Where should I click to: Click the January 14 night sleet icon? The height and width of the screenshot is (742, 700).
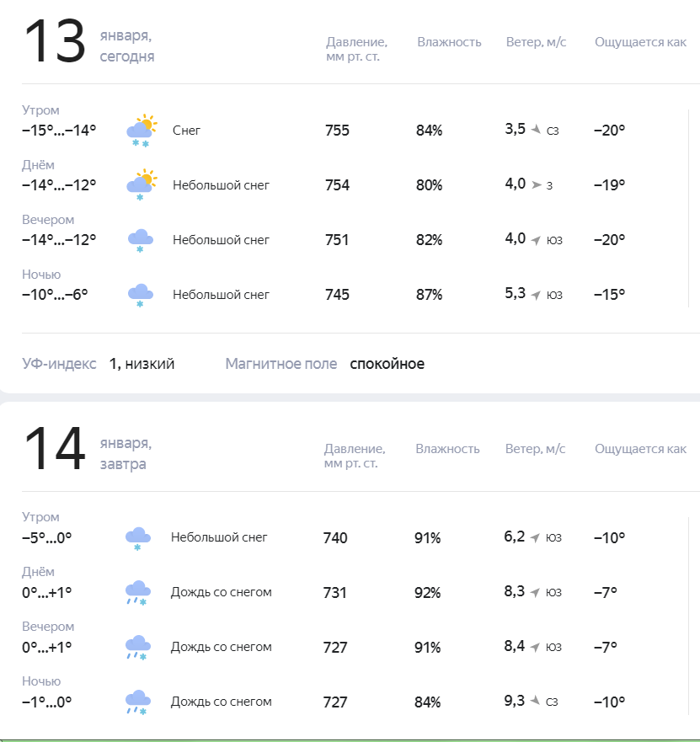(x=138, y=702)
